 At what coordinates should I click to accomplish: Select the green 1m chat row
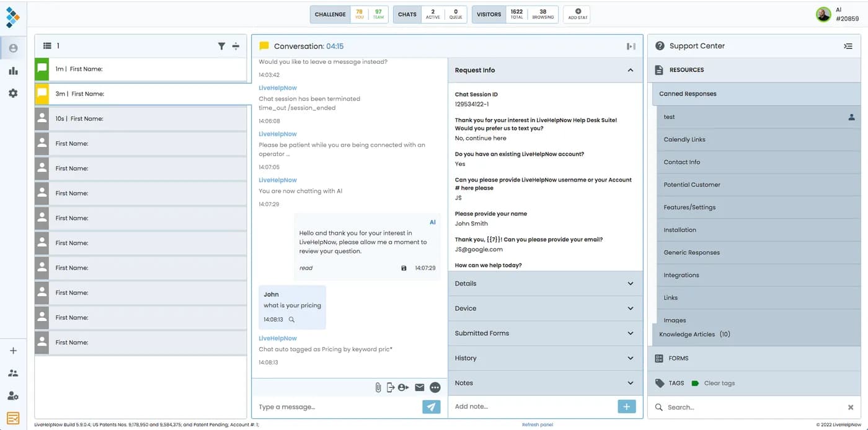click(141, 69)
